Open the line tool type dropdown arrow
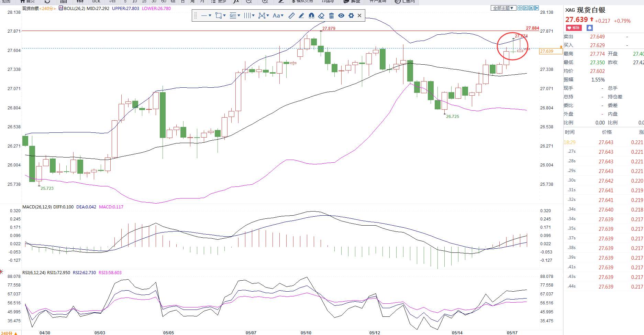Screen dimensions: 644x335 (x=210, y=15)
